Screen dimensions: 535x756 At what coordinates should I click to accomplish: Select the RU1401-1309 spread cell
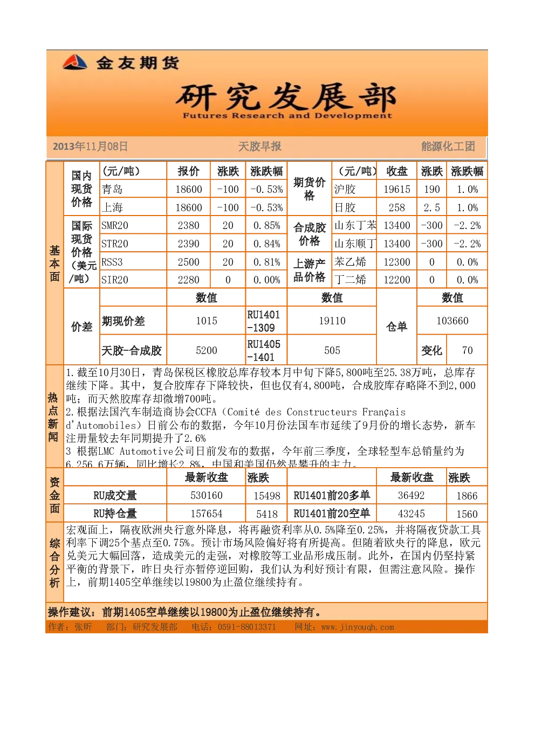pyautogui.click(x=266, y=321)
